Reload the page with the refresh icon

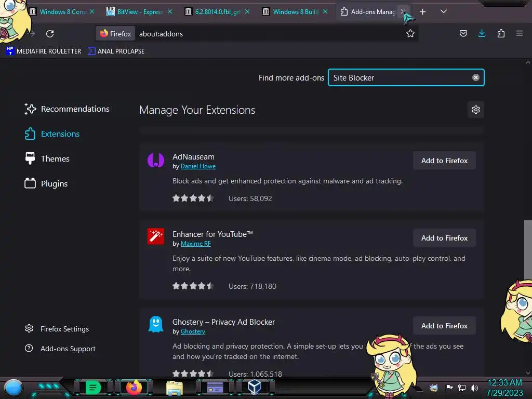point(50,34)
